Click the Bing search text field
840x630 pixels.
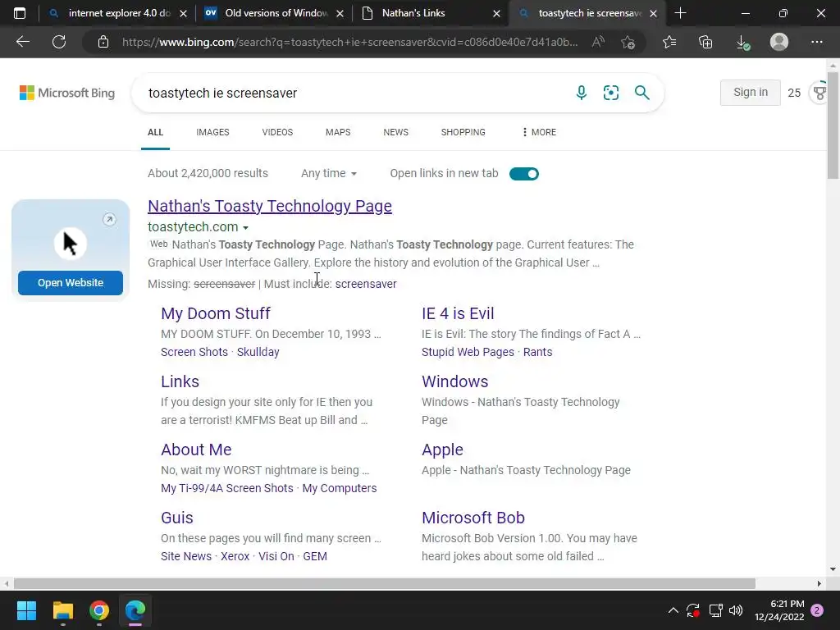tap(354, 93)
